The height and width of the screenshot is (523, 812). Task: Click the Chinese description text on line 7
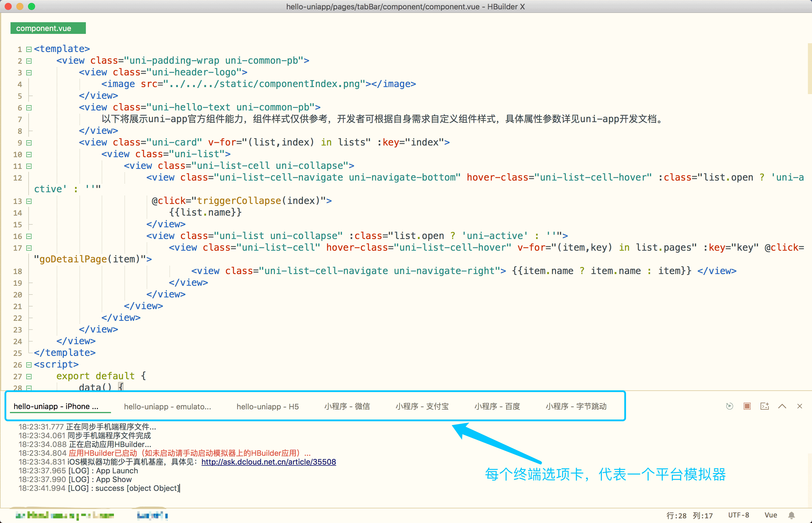pyautogui.click(x=382, y=119)
